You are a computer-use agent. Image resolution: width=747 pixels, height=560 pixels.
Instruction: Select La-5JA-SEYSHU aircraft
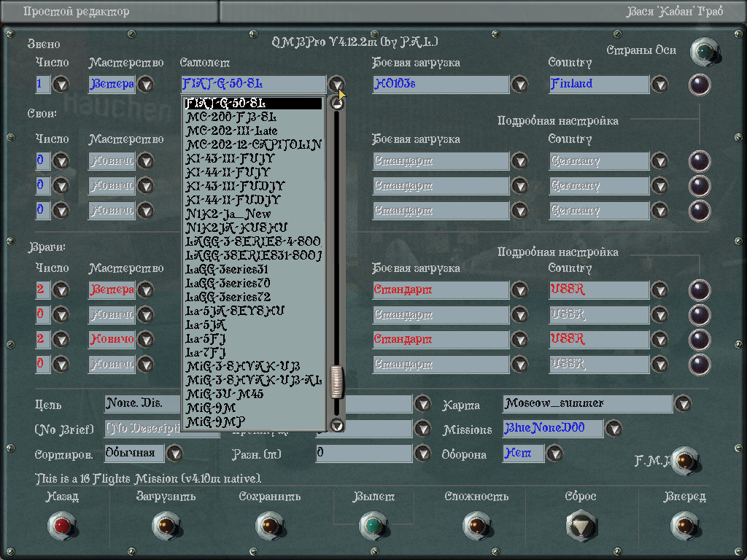253,311
